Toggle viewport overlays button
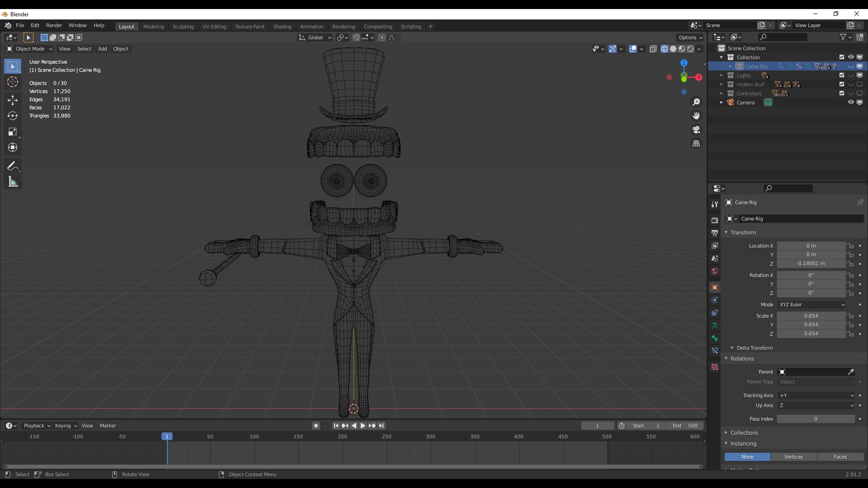 633,49
